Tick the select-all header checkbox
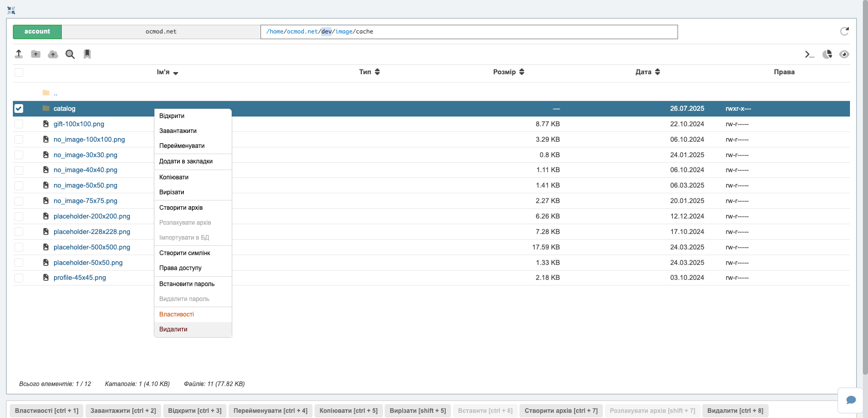The height and width of the screenshot is (418, 868). [19, 72]
